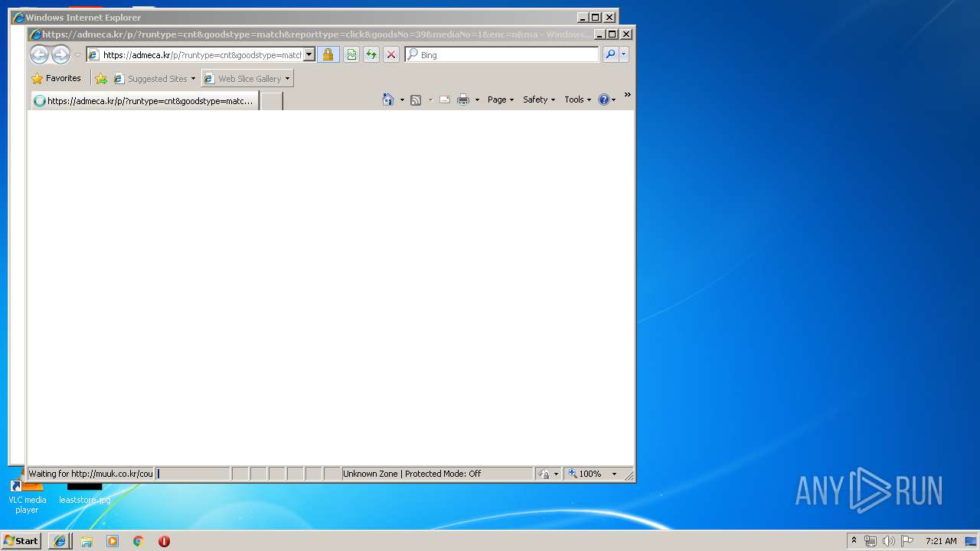Open the Safety menu
Screen dimensions: 980x551
pos(539,99)
